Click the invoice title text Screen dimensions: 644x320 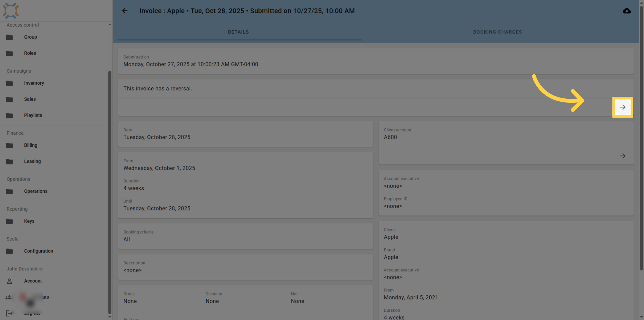pyautogui.click(x=247, y=11)
